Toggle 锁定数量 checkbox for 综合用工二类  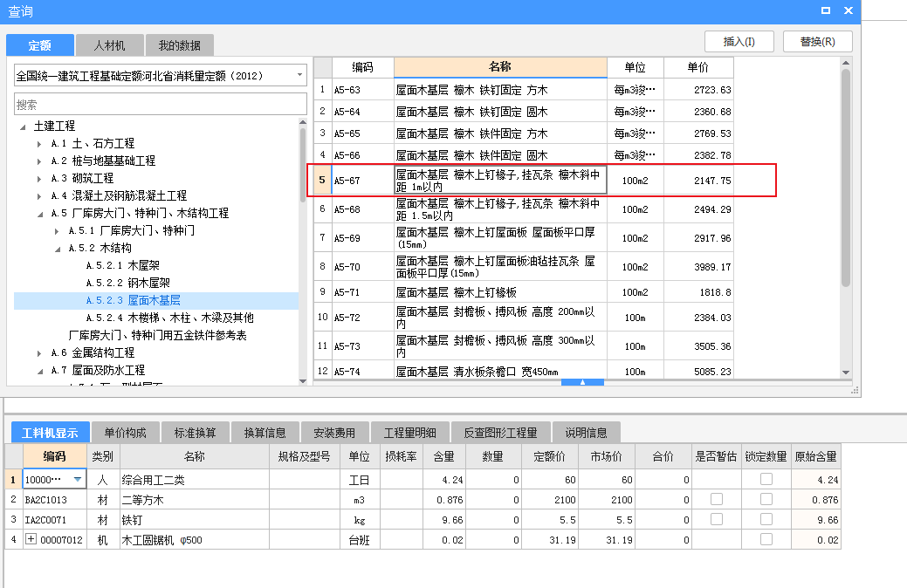(x=766, y=479)
